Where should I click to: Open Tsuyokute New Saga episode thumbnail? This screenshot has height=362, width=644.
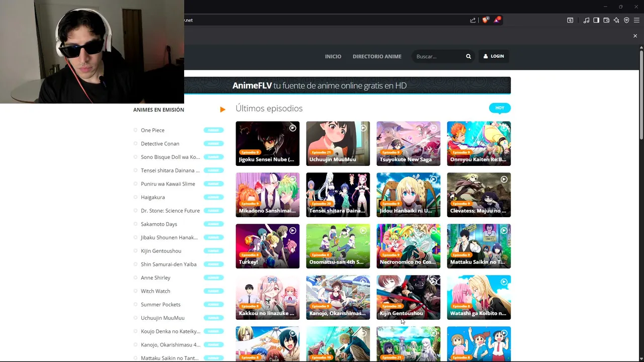coord(409,143)
